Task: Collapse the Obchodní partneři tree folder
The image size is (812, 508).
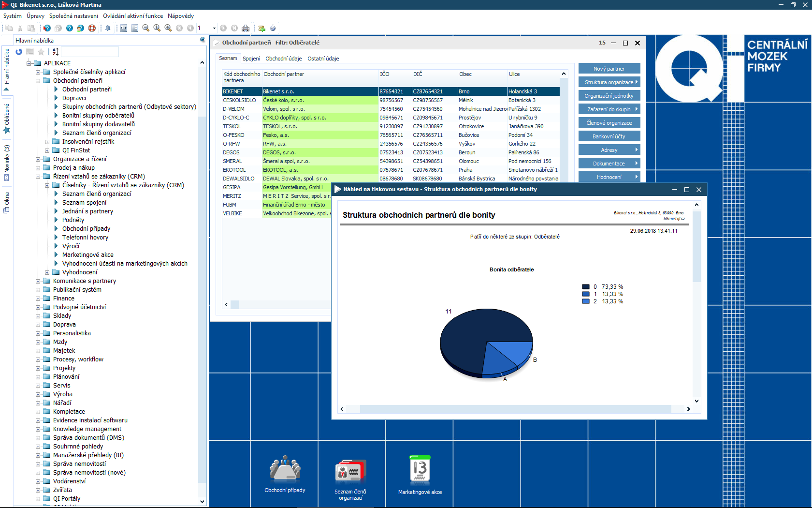Action: 38,81
